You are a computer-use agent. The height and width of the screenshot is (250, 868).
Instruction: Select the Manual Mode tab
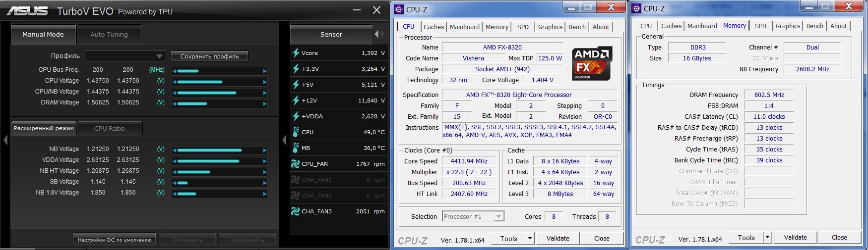point(43,35)
